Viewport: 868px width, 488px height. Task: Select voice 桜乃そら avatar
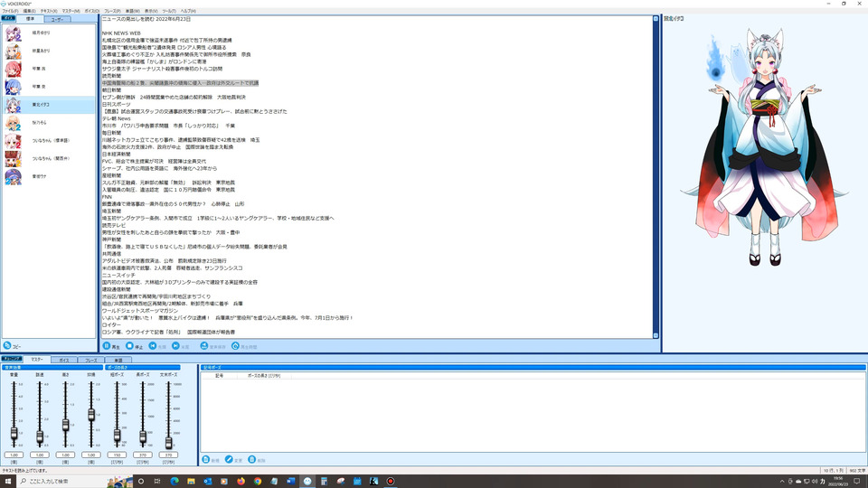click(x=14, y=123)
